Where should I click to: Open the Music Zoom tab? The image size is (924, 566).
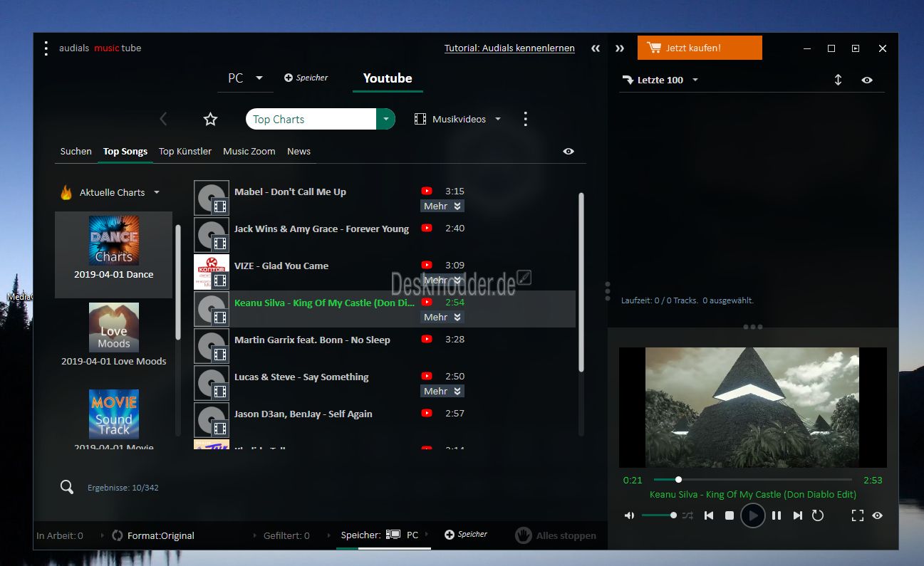(249, 151)
